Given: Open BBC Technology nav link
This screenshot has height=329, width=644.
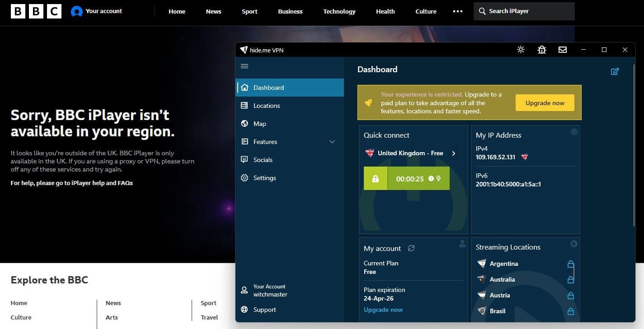Looking at the screenshot, I should click(339, 11).
